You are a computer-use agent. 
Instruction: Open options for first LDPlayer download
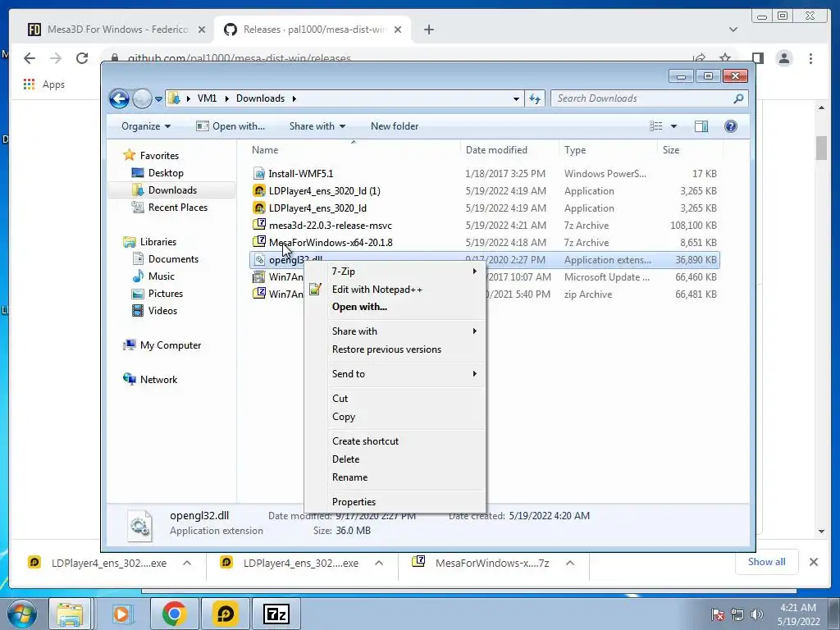(187, 563)
